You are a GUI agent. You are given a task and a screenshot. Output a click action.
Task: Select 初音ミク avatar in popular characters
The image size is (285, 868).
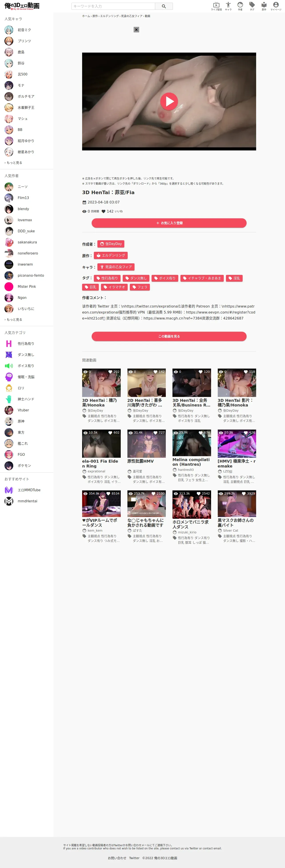(x=9, y=30)
